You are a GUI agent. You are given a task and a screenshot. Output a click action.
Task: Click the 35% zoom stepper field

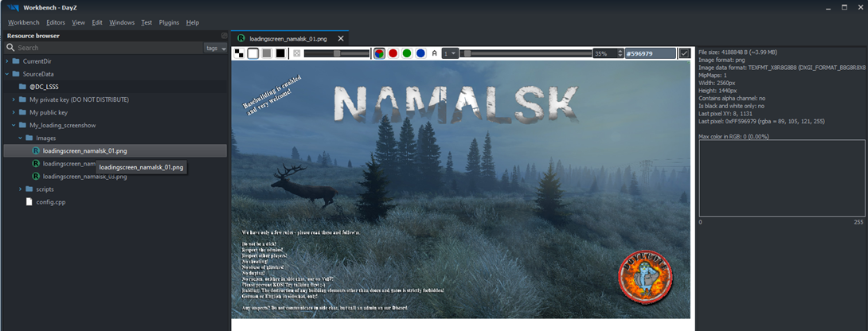tap(607, 53)
